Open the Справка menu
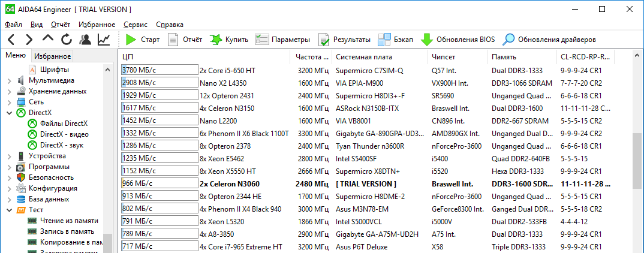 (170, 25)
